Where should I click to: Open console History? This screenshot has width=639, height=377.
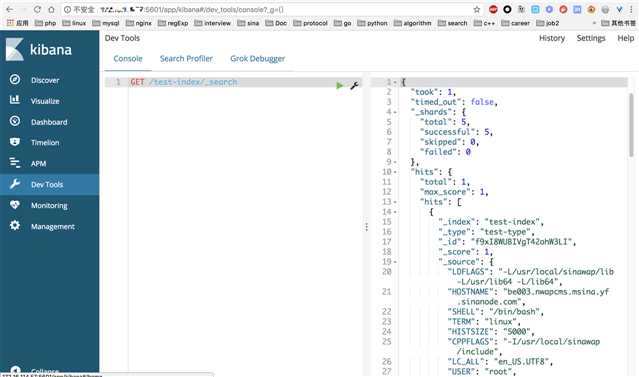[x=552, y=38]
